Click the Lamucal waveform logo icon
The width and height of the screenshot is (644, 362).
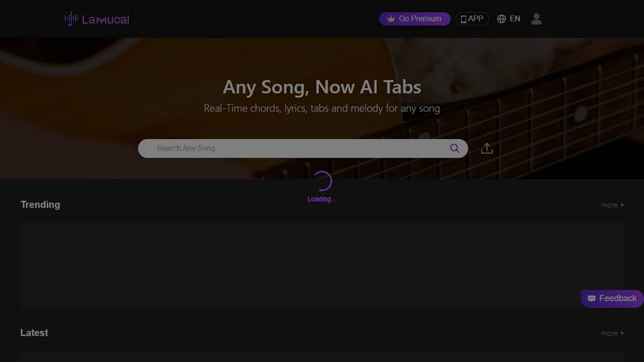tap(71, 19)
